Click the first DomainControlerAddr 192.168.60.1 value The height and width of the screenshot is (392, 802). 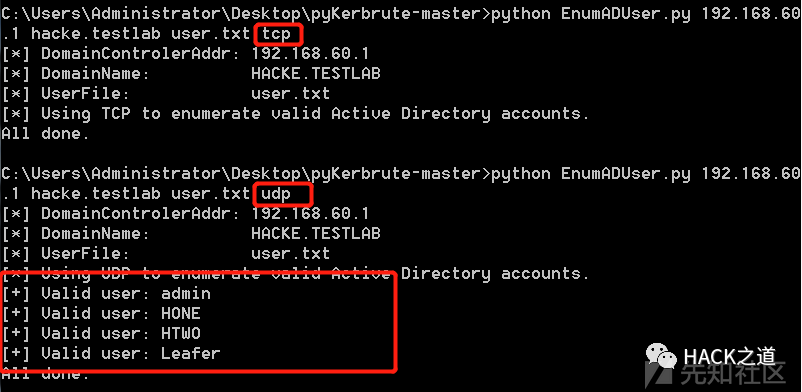(x=310, y=54)
